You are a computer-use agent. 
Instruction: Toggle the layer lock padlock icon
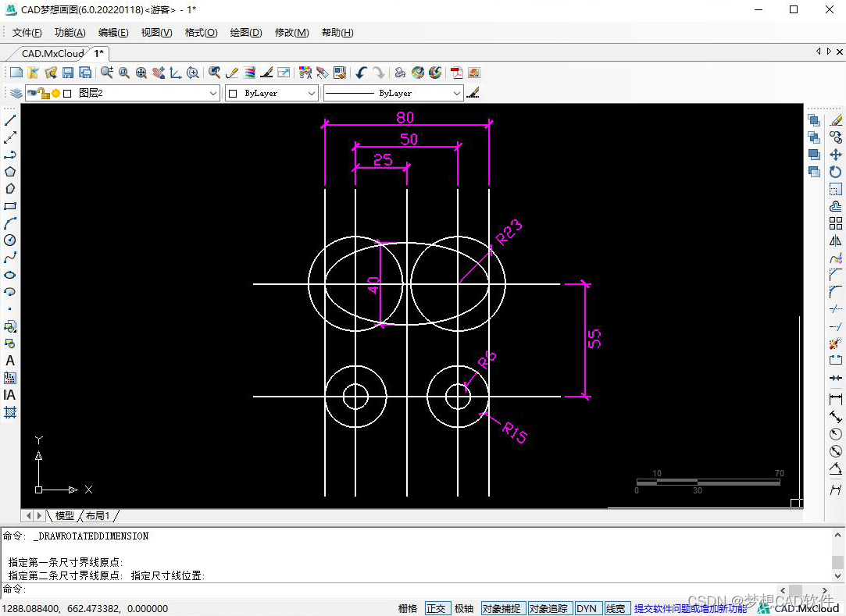(45, 94)
